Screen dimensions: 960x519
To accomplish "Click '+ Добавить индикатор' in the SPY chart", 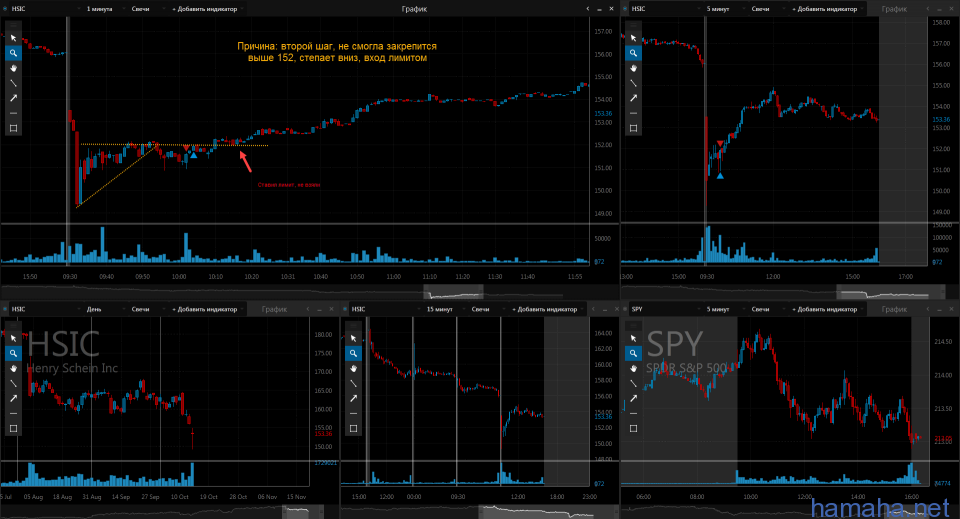I will 827,309.
